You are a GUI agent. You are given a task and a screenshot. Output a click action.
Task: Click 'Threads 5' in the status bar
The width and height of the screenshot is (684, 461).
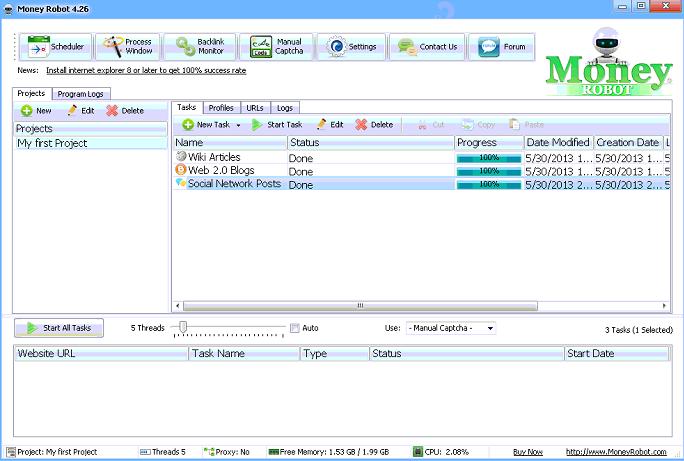pyautogui.click(x=168, y=452)
